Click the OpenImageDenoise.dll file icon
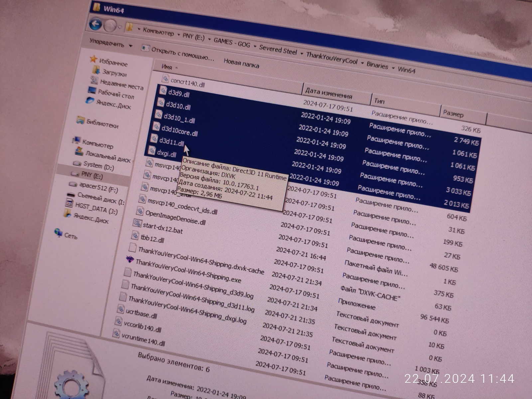The image size is (532, 399). click(140, 211)
